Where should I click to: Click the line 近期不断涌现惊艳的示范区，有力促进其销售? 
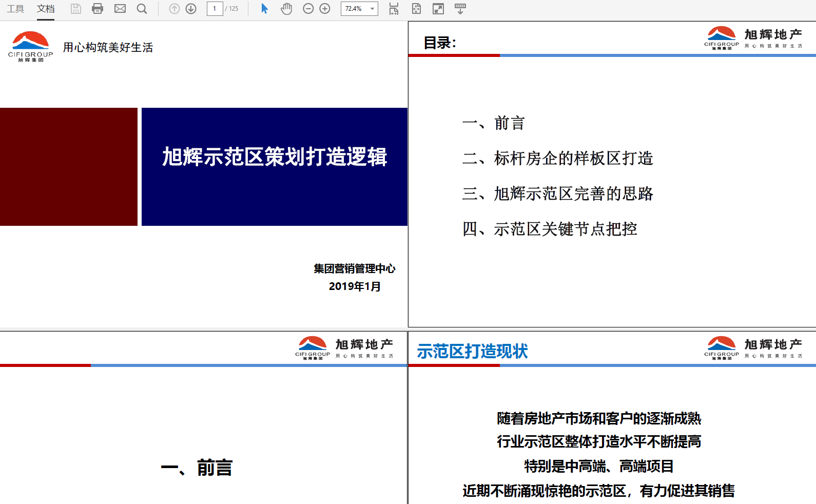pyautogui.click(x=599, y=491)
